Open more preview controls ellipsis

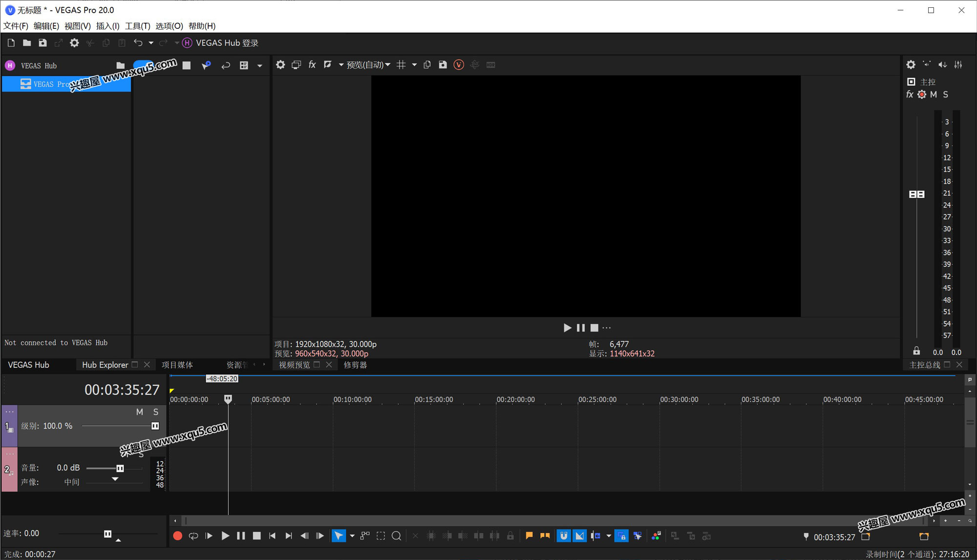point(607,328)
